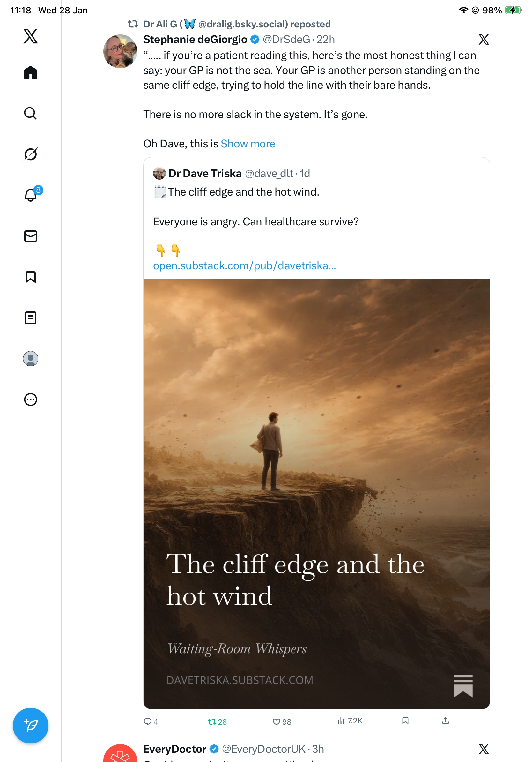Viewport: 532px width, 762px height.
Task: Expand the More options circle menu
Action: (31, 399)
